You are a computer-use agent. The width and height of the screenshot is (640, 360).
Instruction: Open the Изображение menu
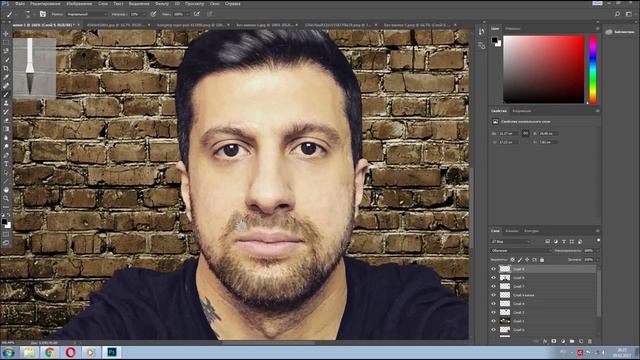[x=79, y=4]
